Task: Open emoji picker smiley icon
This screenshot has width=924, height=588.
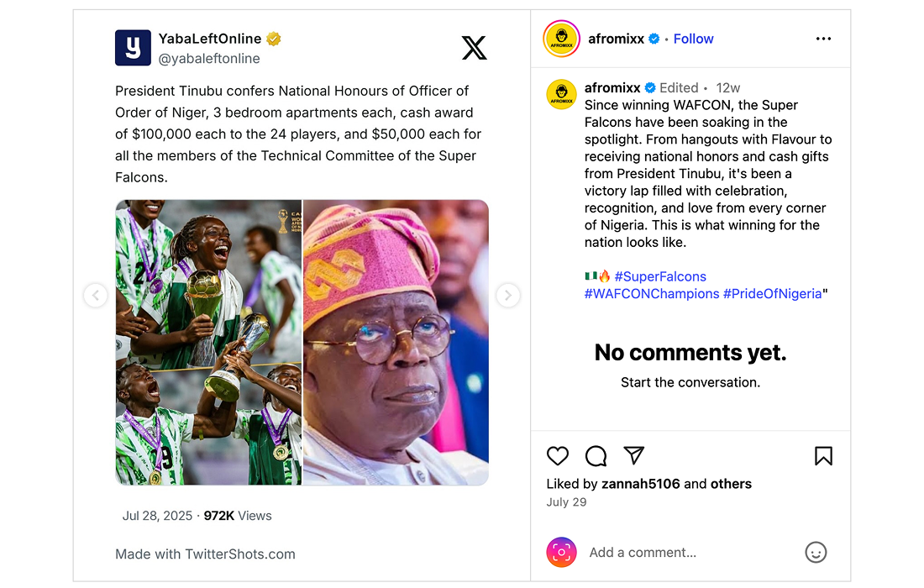Action: coord(816,552)
